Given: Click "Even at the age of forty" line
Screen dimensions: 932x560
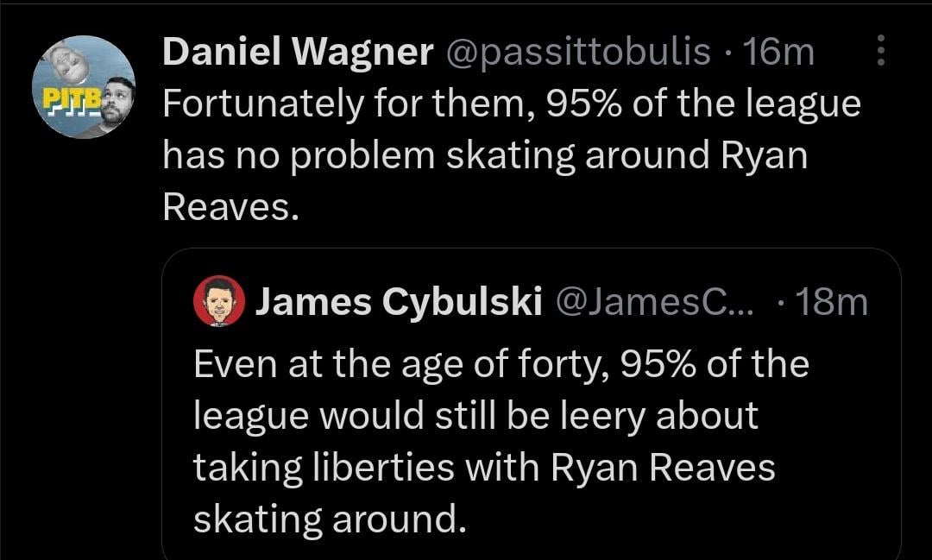Looking at the screenshot, I should click(501, 363).
